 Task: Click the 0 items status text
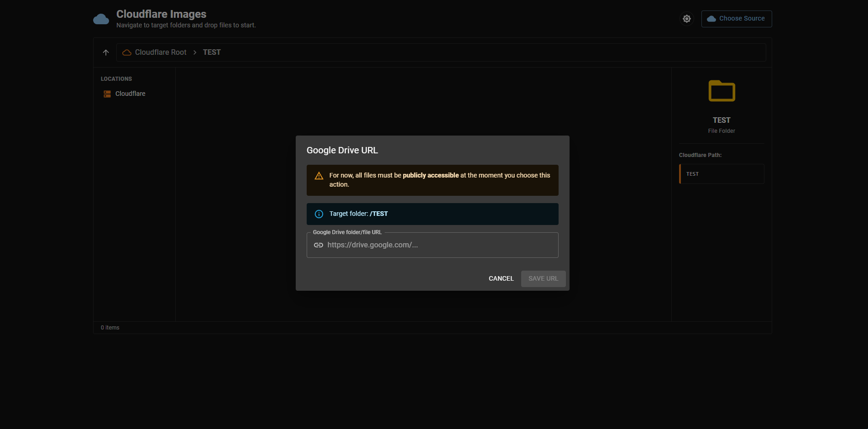point(110,328)
